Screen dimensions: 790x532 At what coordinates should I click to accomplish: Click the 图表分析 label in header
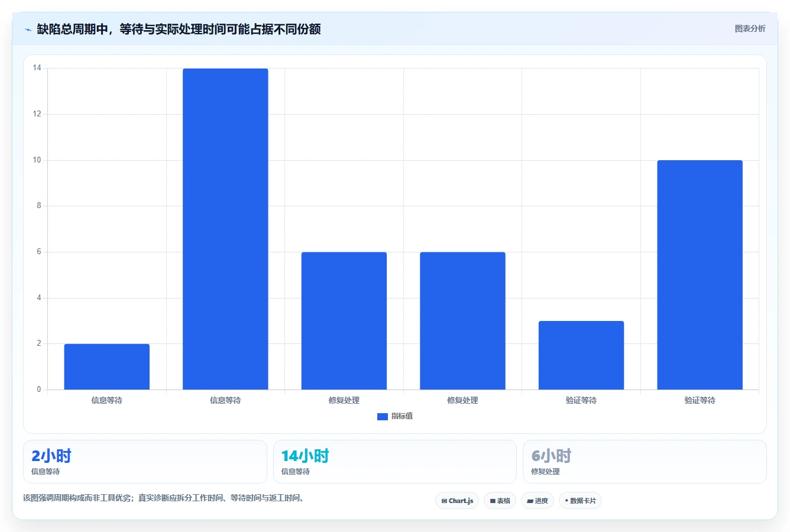(x=750, y=29)
